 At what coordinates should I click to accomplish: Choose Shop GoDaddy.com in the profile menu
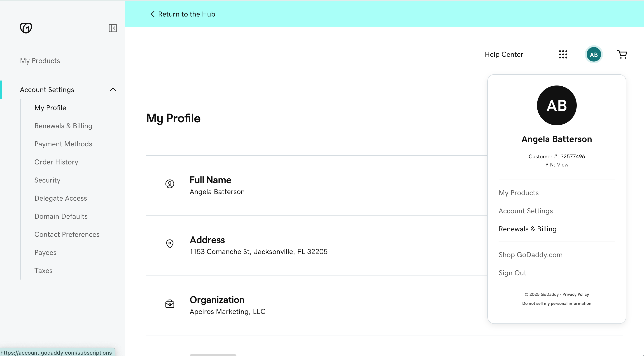click(x=530, y=255)
